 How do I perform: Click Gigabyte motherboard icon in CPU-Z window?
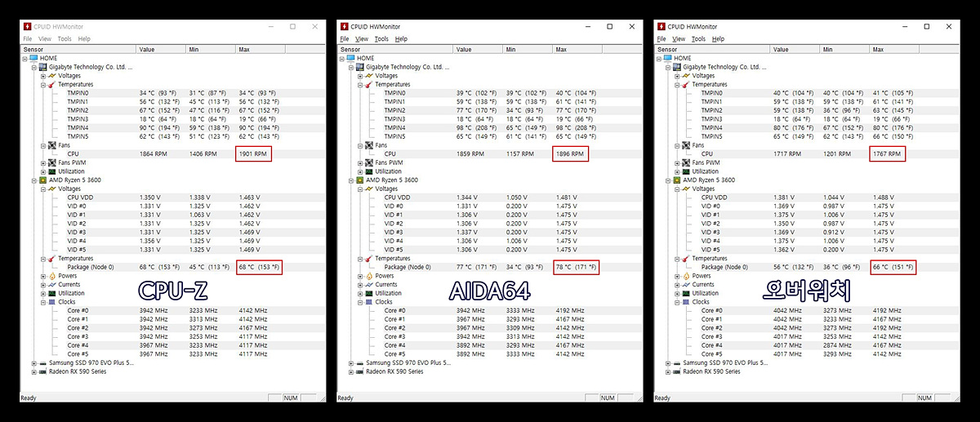[42, 67]
